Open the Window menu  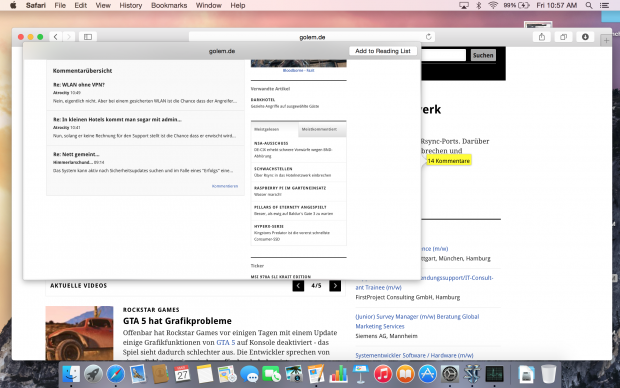[x=208, y=5]
